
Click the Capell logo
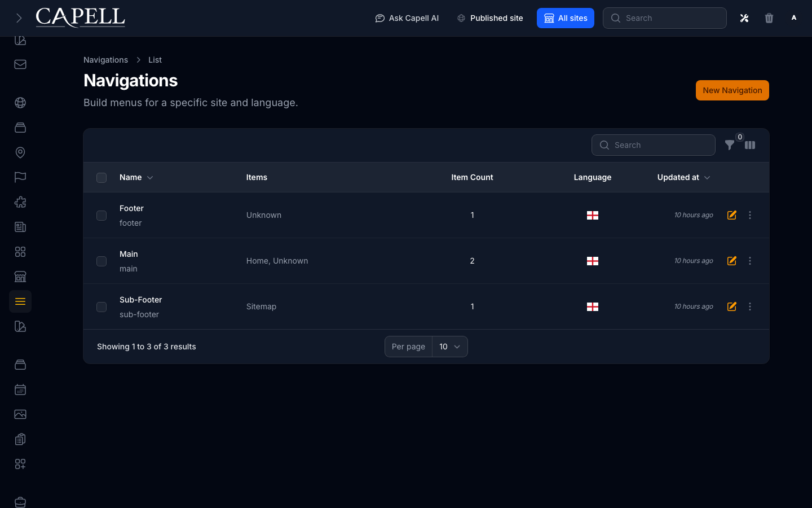point(81,17)
